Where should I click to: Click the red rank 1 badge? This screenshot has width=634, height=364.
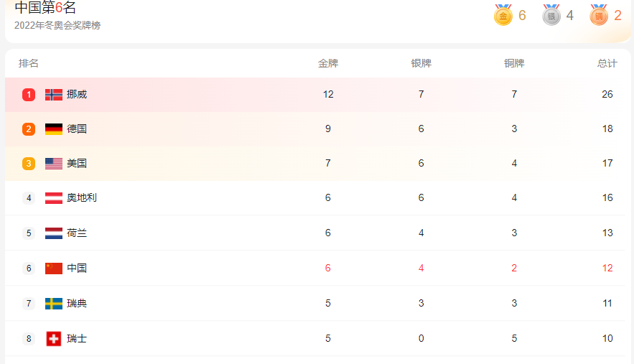coord(29,95)
